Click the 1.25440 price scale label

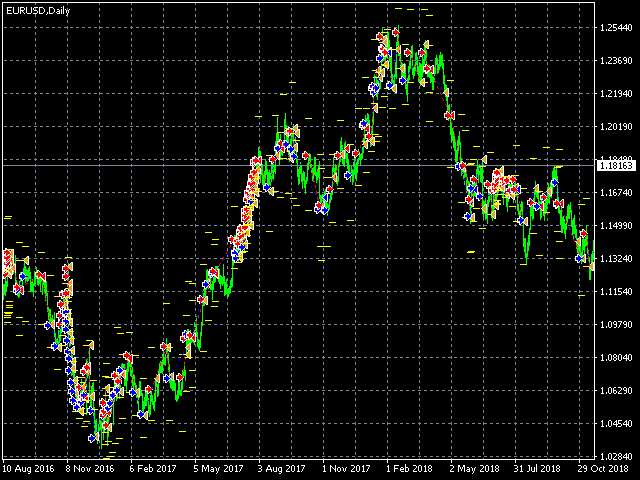(x=616, y=28)
